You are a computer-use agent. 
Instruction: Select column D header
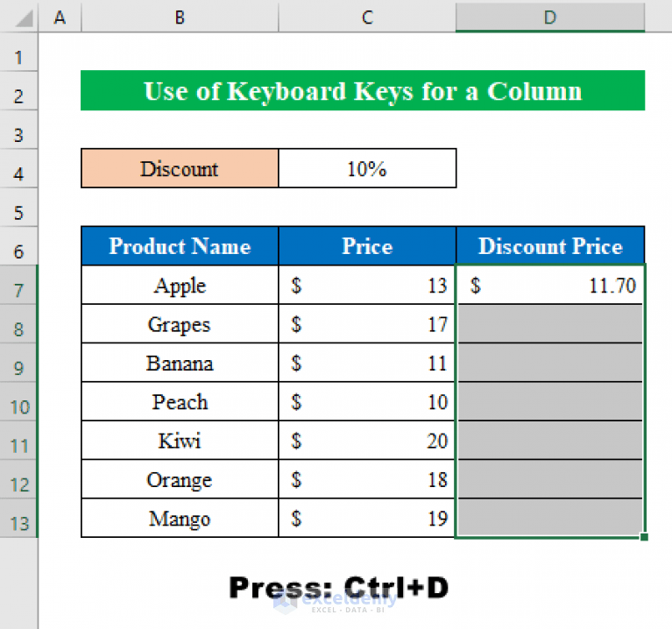(550, 18)
